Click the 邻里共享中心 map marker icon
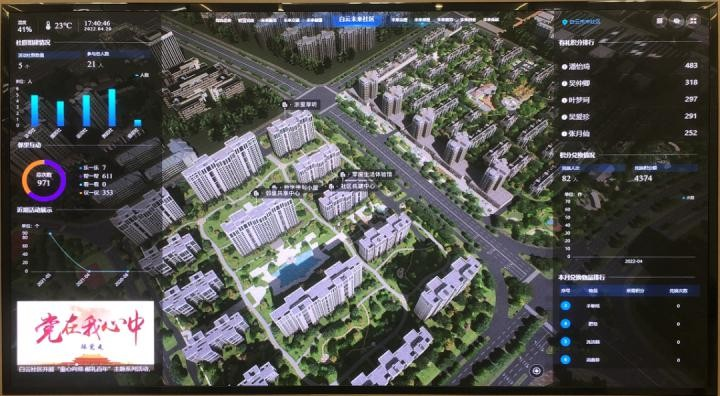Screen dimensions: 720x396 (256, 193)
